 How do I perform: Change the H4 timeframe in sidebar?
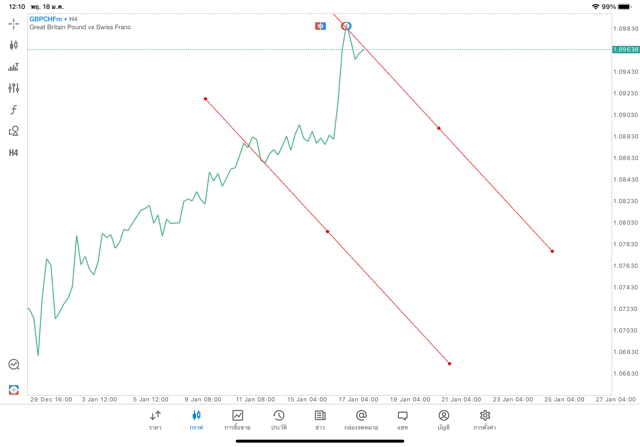14,153
